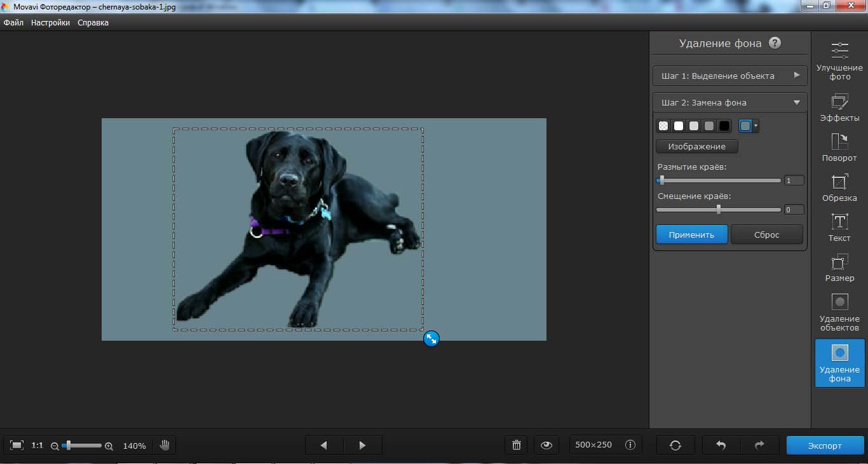The image size is (868, 464).
Task: Click the help question mark icon
Action: (x=775, y=43)
